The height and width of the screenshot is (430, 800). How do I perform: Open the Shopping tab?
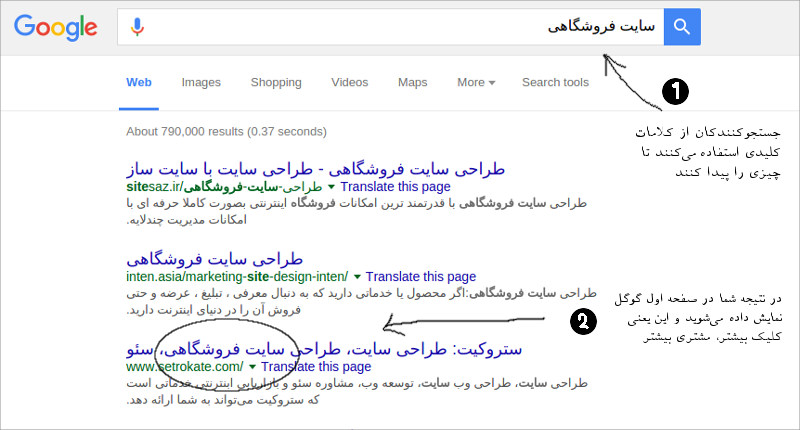coord(276,82)
